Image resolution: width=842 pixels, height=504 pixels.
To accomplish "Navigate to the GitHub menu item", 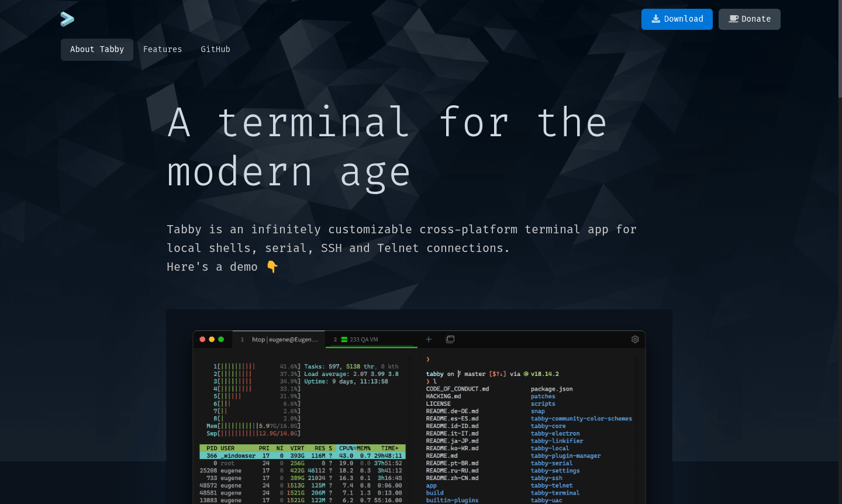I will click(x=215, y=49).
